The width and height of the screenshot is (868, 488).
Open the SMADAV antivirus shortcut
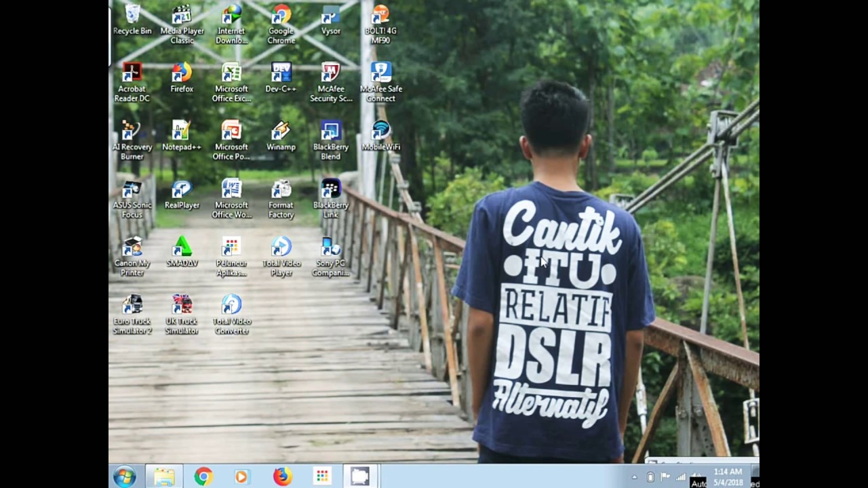pos(182,251)
